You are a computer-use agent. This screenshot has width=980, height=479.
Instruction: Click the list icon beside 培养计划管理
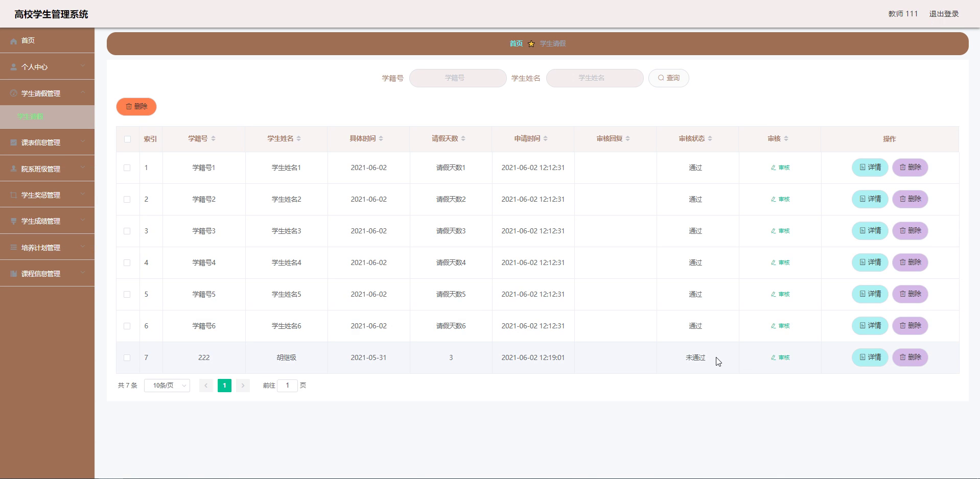14,248
